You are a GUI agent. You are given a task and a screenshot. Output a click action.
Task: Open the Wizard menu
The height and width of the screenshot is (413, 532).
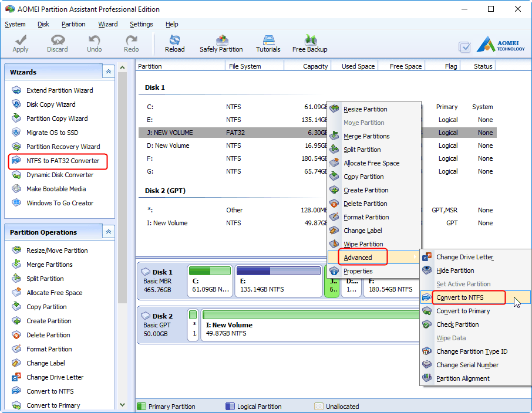[108, 24]
